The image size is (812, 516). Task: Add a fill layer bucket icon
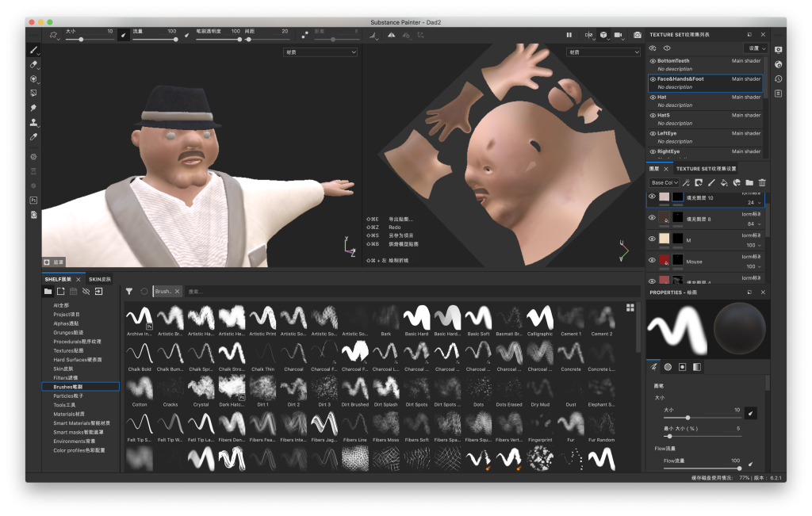(x=724, y=182)
